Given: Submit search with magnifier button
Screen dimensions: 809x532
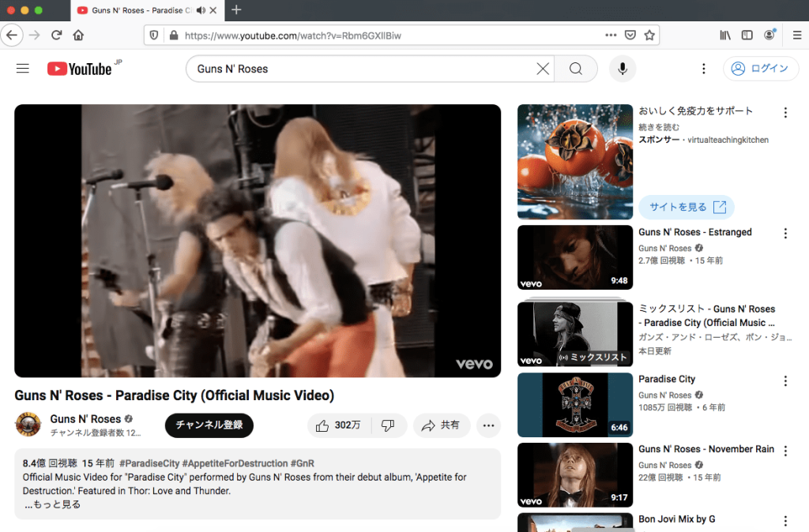Looking at the screenshot, I should point(576,69).
